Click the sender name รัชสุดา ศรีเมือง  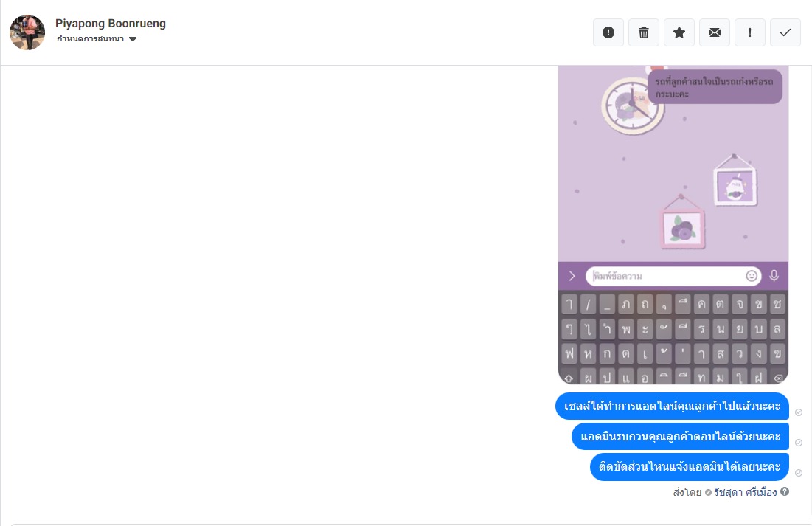(745, 492)
